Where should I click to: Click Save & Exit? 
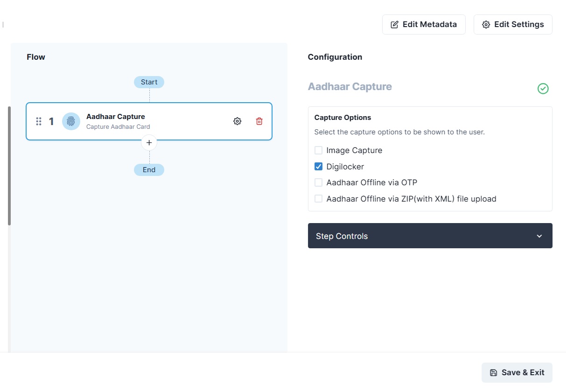coord(517,372)
